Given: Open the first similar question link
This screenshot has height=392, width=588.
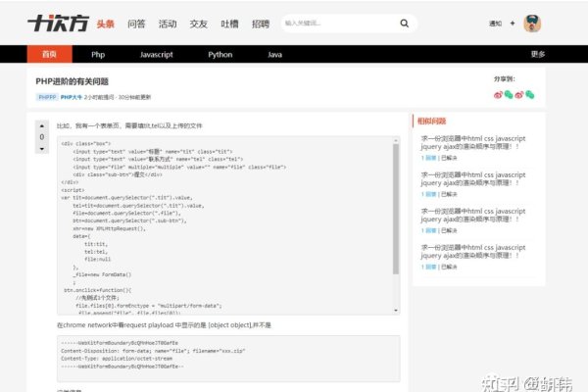Looking at the screenshot, I should [x=473, y=142].
